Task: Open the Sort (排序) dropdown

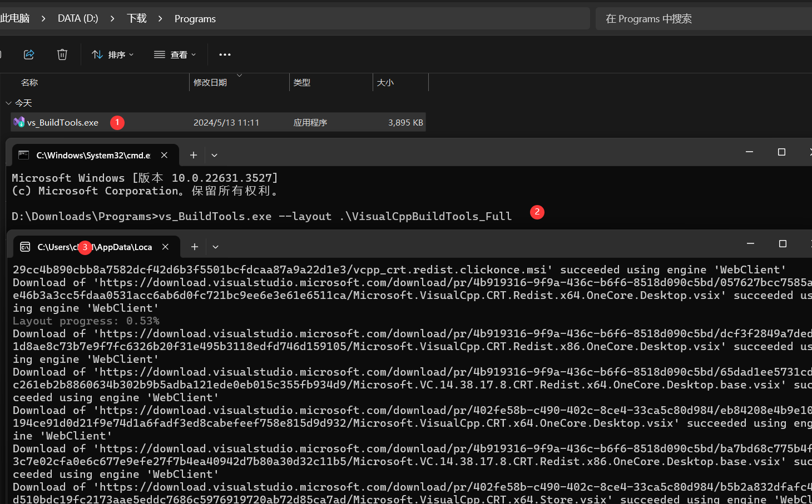Action: pyautogui.click(x=113, y=54)
